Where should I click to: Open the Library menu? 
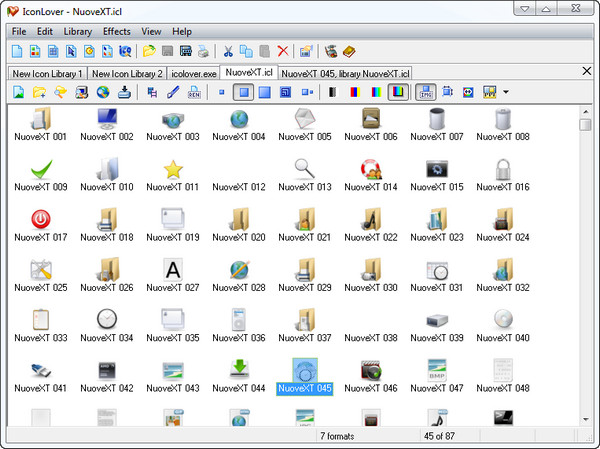click(78, 31)
